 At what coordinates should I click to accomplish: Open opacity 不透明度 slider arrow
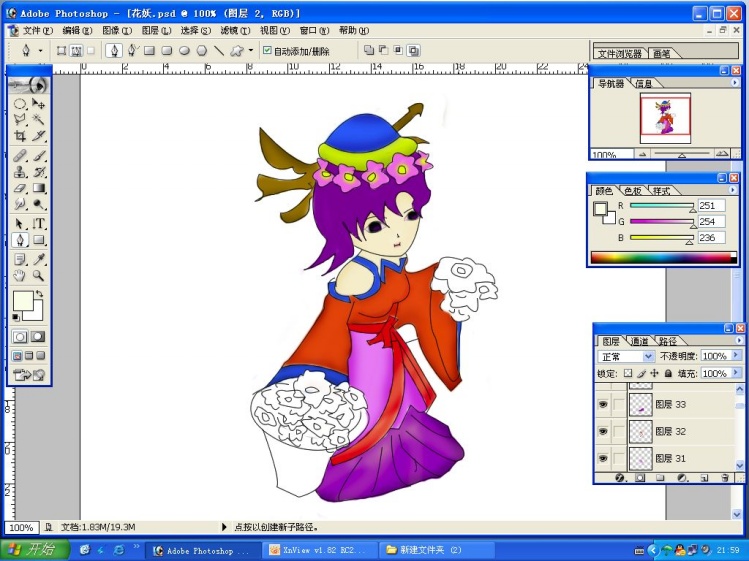click(736, 356)
